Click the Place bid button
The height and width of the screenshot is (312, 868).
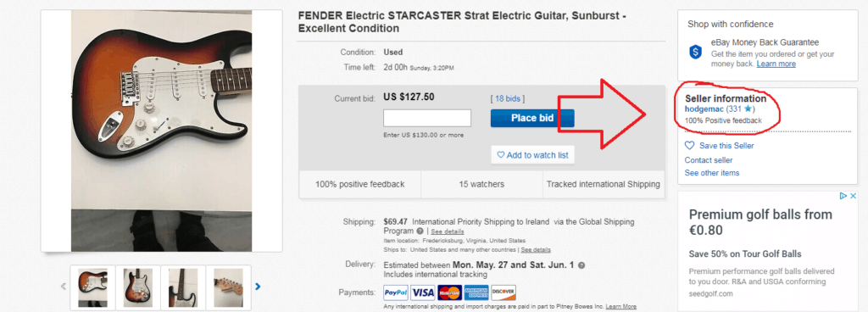tap(532, 118)
